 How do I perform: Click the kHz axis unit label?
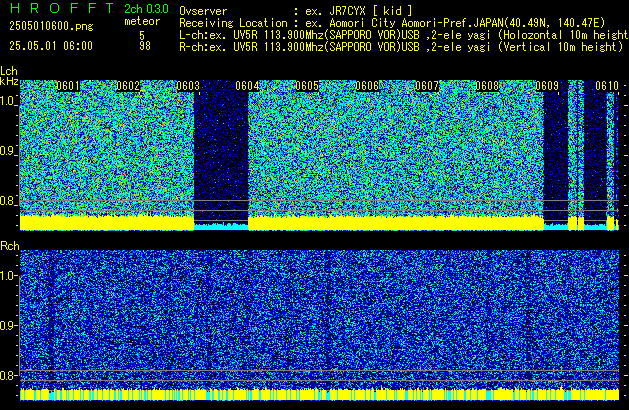click(9, 81)
